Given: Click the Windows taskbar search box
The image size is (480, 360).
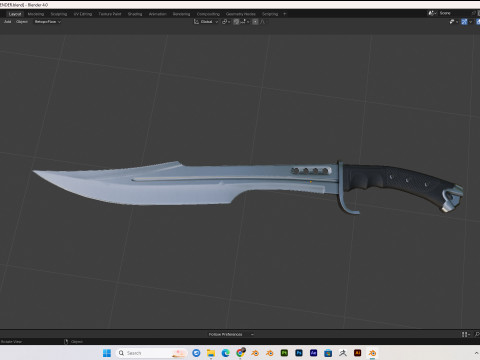Looking at the screenshot, I should [152, 353].
